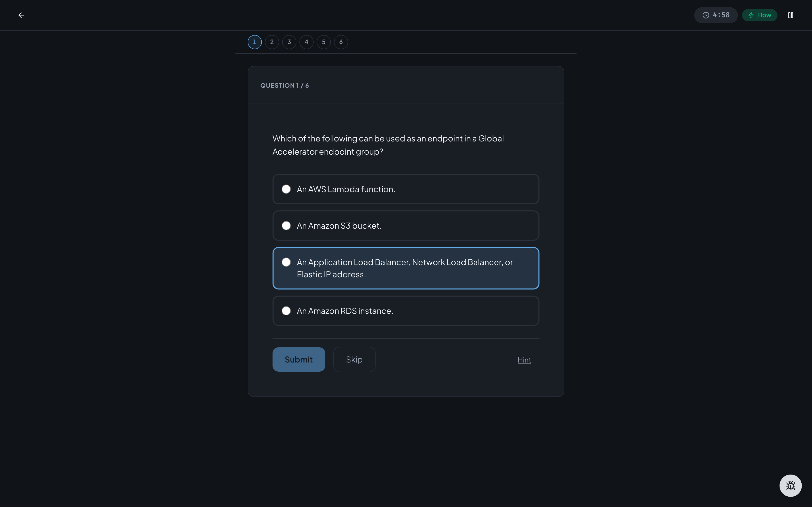This screenshot has width=812, height=507.
Task: Select the AWS Lambda function radio button
Action: (286, 189)
